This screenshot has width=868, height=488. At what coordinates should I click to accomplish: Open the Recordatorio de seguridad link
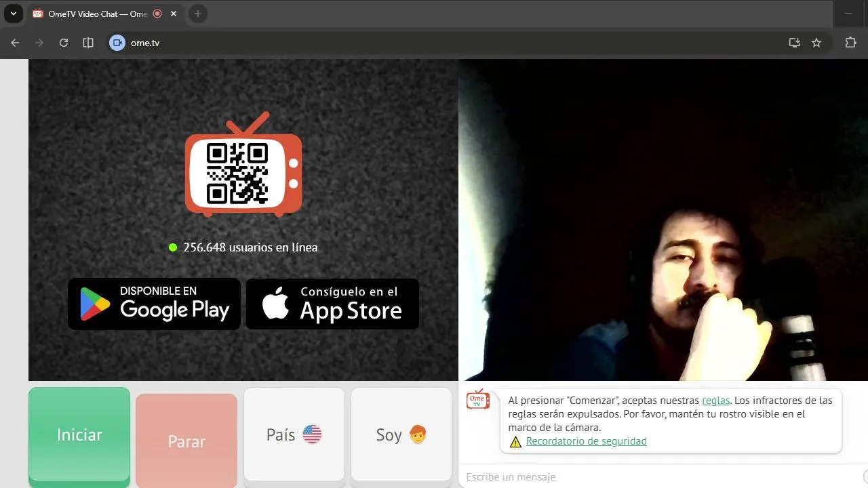coord(587,441)
